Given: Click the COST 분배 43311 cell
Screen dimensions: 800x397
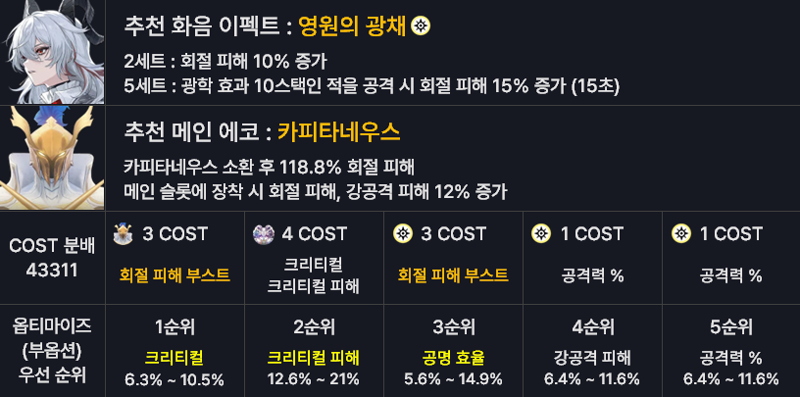Looking at the screenshot, I should [x=52, y=258].
